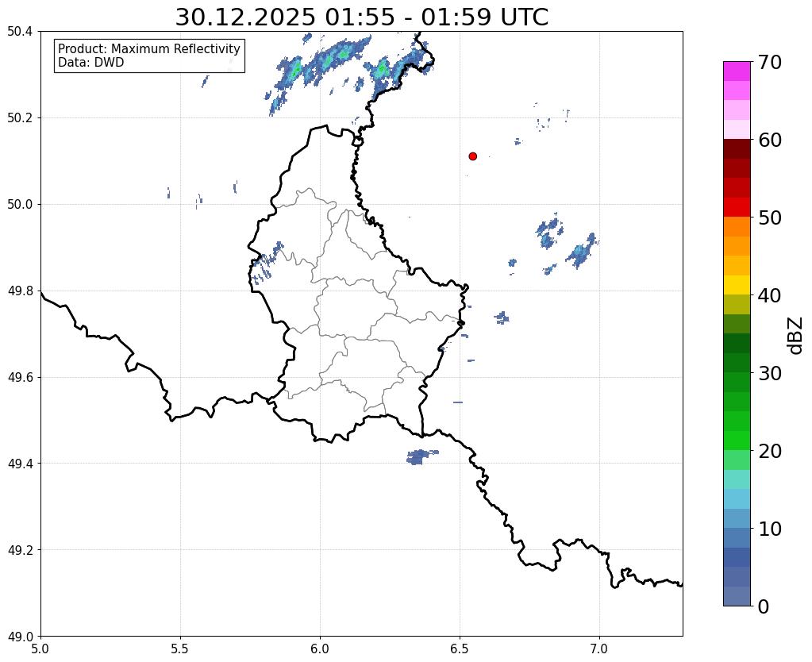812x662 pixels.
Task: Click the yellow colorbar segment at 40 dBZ
Action: coord(737,284)
